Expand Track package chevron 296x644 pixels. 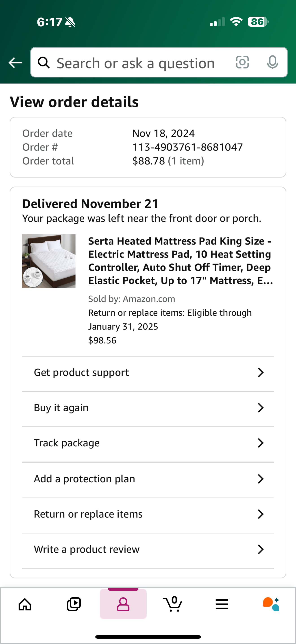[x=261, y=443]
